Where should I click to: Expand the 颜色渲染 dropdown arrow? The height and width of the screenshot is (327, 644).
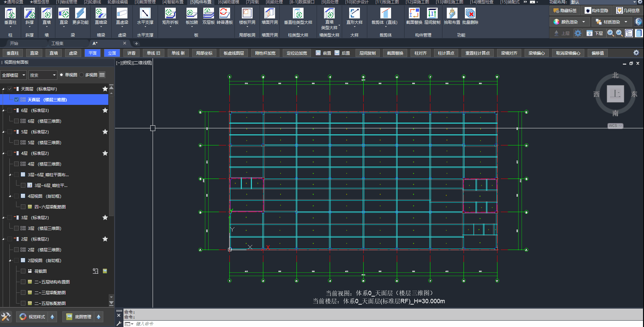tap(584, 22)
